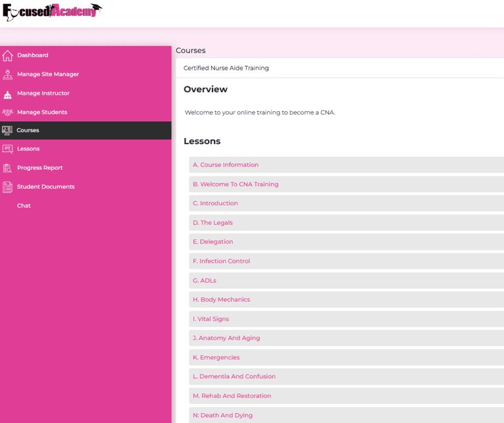Select the H. Body Mechanics lesson

click(x=221, y=300)
